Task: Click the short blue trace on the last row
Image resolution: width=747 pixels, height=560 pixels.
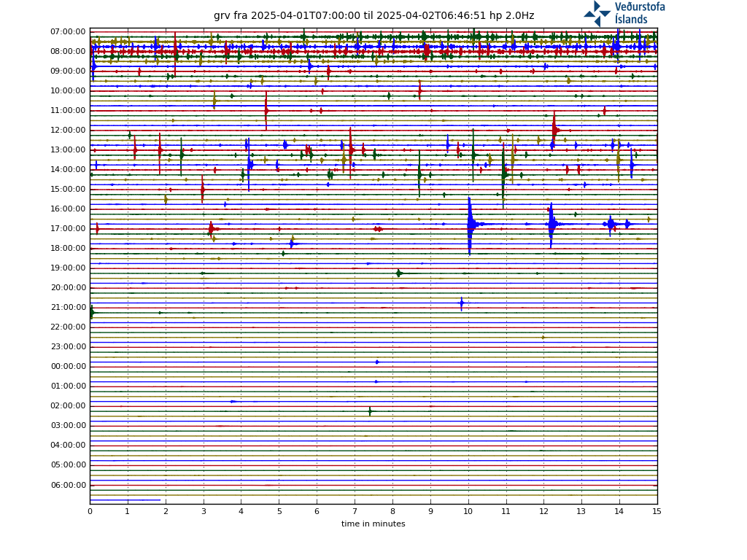Action: [x=125, y=500]
